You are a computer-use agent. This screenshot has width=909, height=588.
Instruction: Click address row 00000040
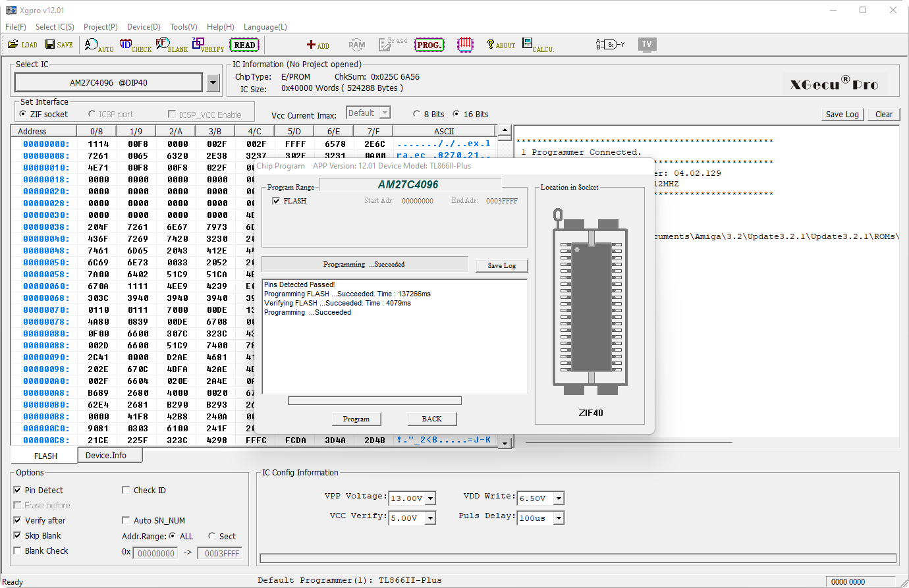[45, 238]
